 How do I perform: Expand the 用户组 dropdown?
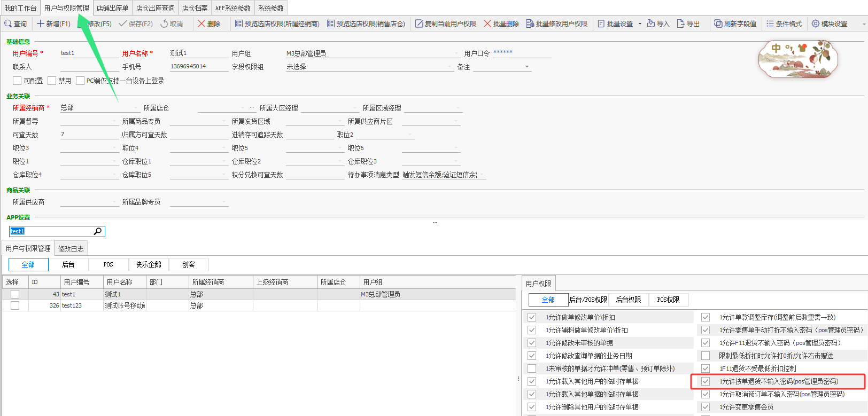456,53
